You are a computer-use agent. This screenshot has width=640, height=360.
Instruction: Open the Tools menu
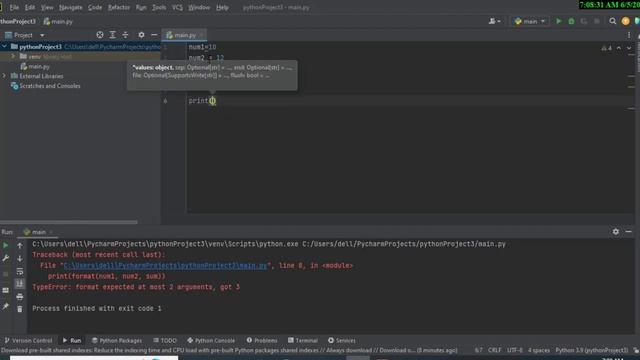[x=159, y=7]
